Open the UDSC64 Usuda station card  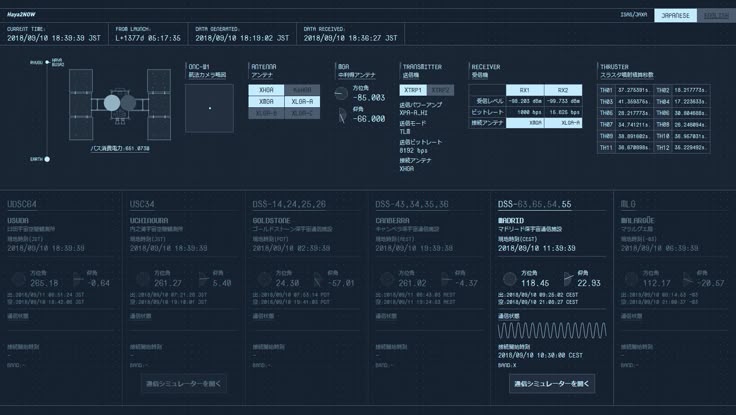(61, 296)
